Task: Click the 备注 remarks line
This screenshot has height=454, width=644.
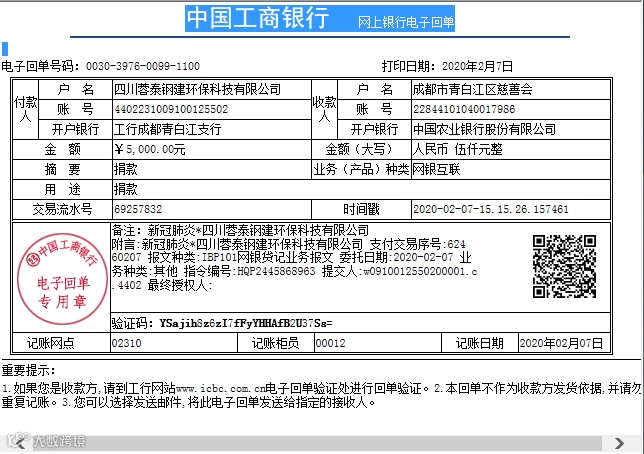Action: pos(240,230)
